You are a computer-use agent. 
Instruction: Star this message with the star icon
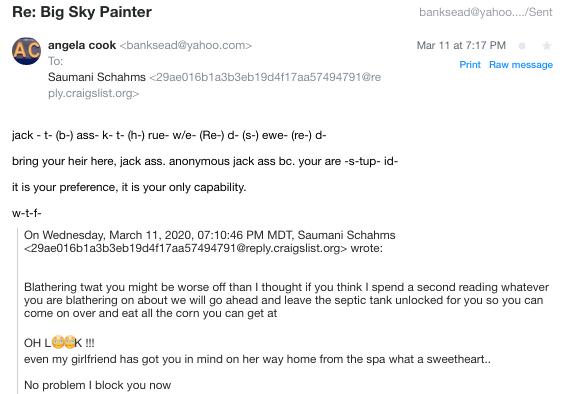click(547, 46)
